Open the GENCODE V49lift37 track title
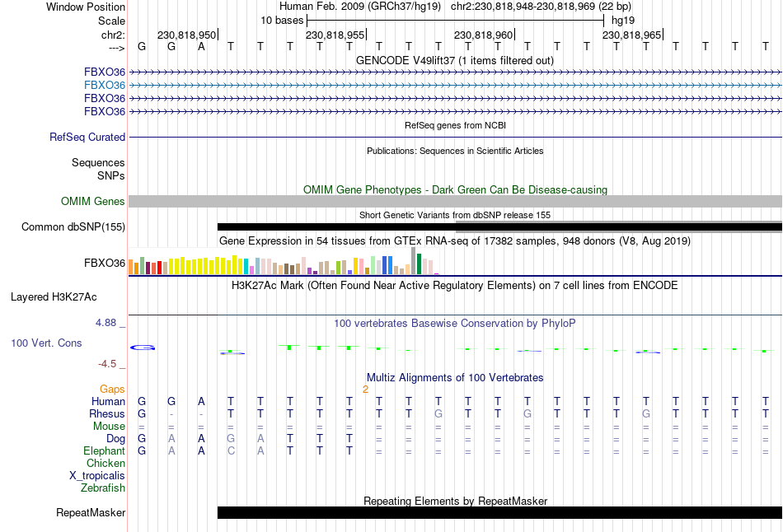 (455, 61)
